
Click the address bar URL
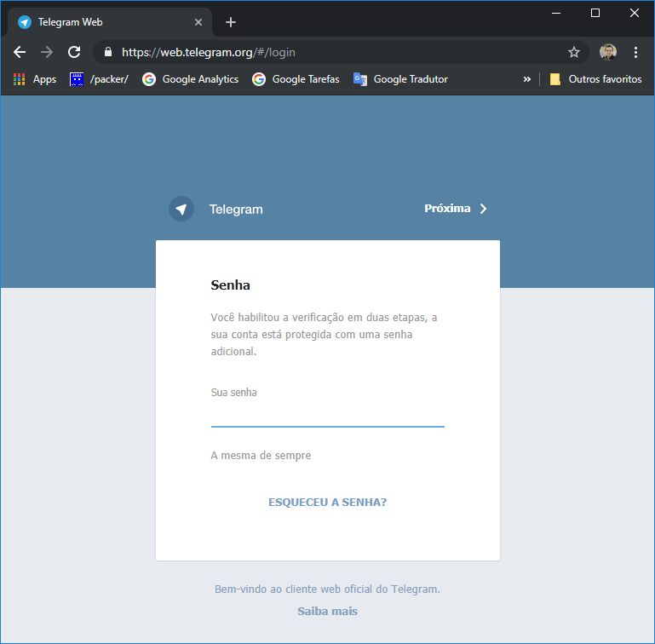[x=209, y=52]
